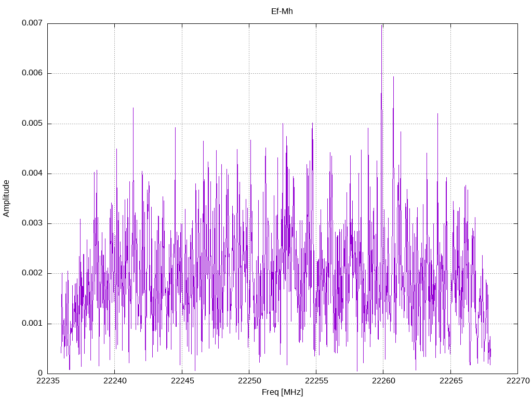Select the 22235 x-axis tick label
532x399 pixels.
(47, 381)
